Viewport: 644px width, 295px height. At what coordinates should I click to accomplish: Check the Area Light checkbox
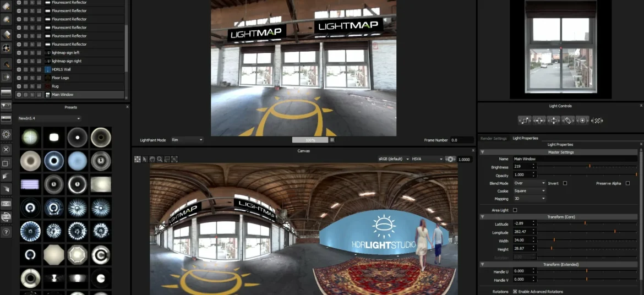(515, 210)
